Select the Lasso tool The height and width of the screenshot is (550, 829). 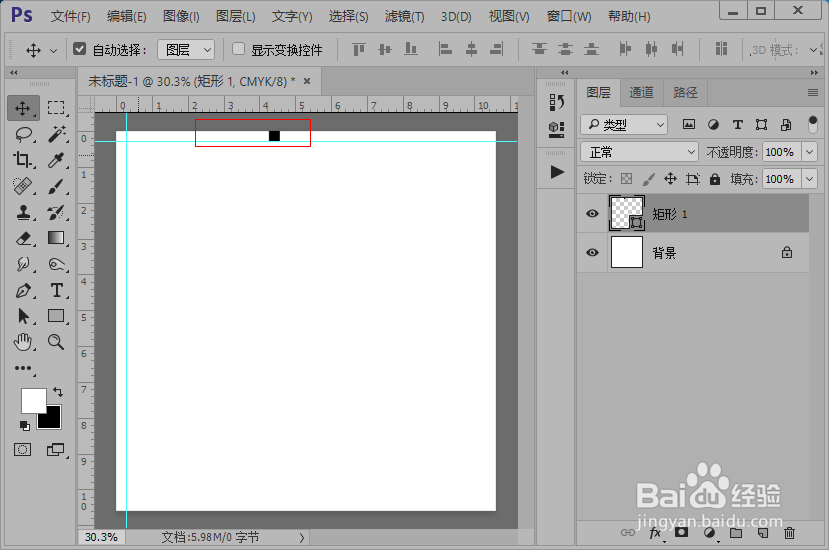[24, 134]
